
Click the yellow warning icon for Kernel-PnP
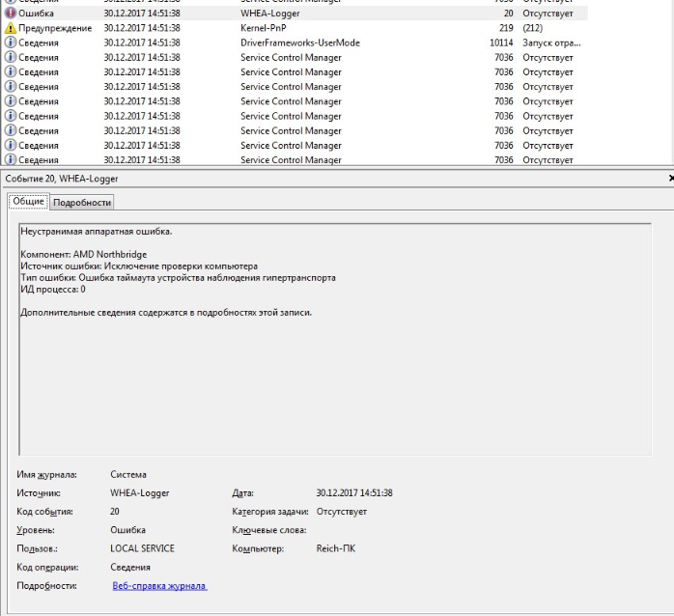coord(11,29)
